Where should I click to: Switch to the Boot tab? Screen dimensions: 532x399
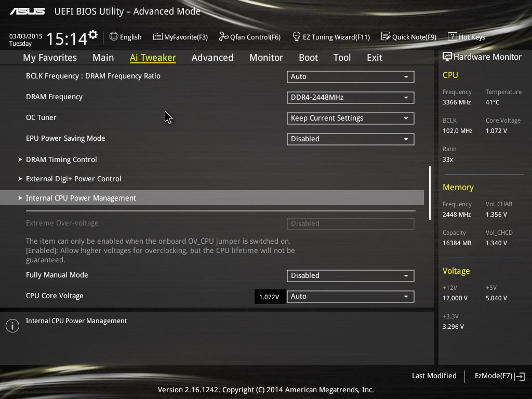pyautogui.click(x=309, y=58)
